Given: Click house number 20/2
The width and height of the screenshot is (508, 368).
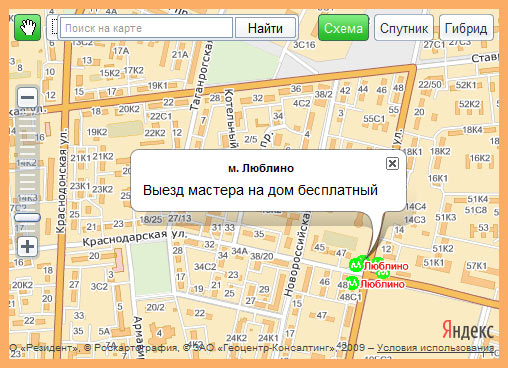Looking at the screenshot, I should pos(156,307).
